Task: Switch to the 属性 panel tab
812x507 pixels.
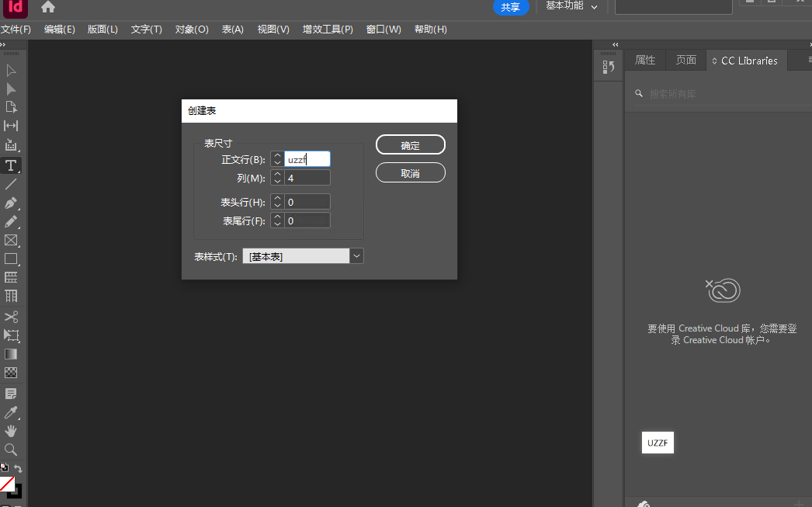Action: click(645, 60)
